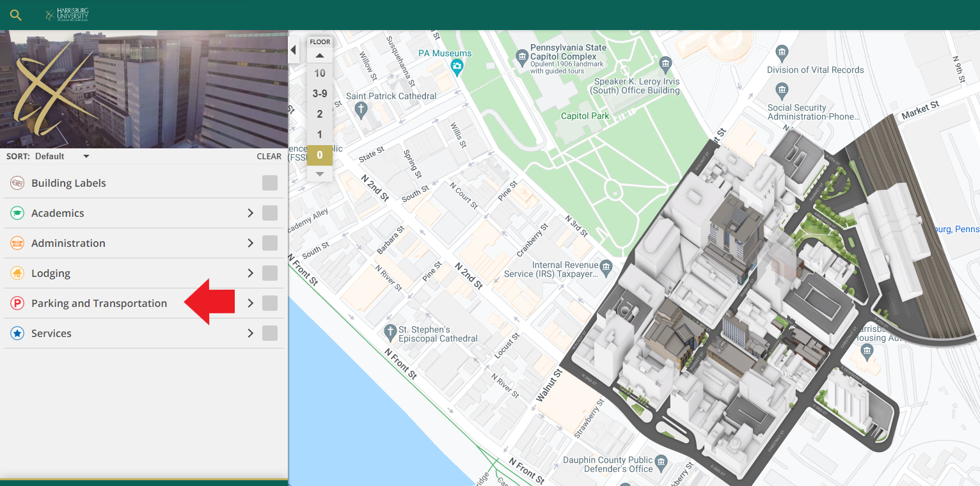
Task: Move up a floor with the up arrow
Action: (x=320, y=56)
